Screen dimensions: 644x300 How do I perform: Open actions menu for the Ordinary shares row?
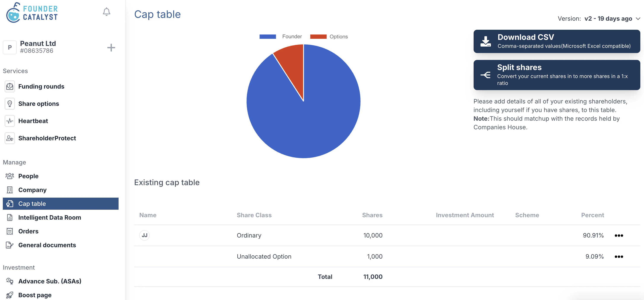click(619, 235)
